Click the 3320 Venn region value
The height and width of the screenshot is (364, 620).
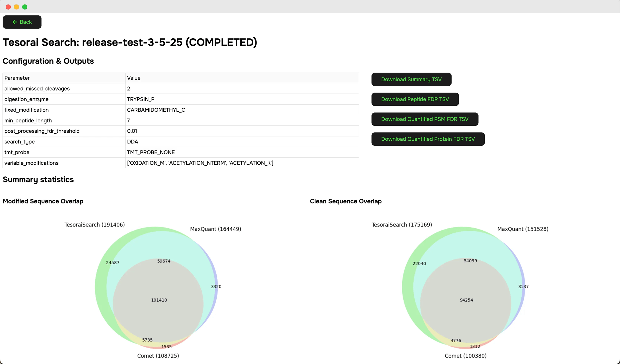(216, 287)
